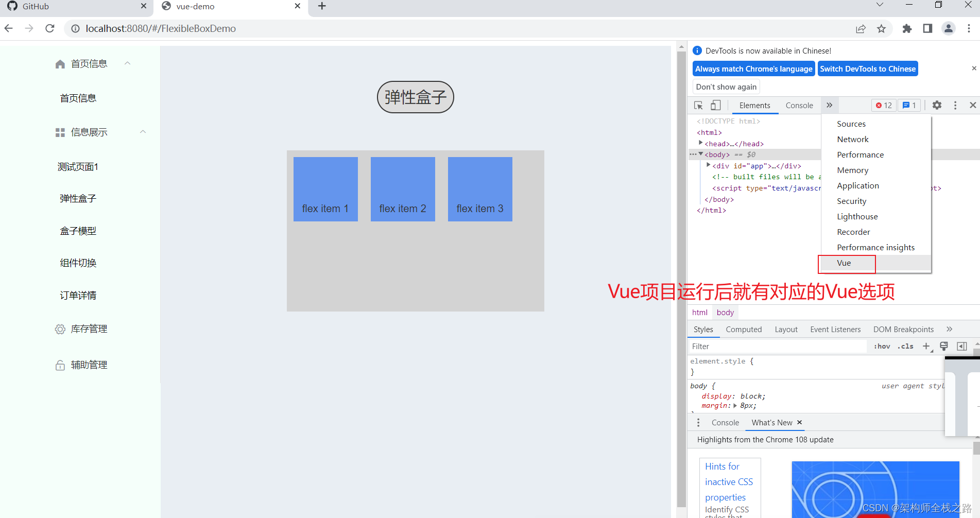
Task: Click the element class toggle brush icon
Action: 944,346
